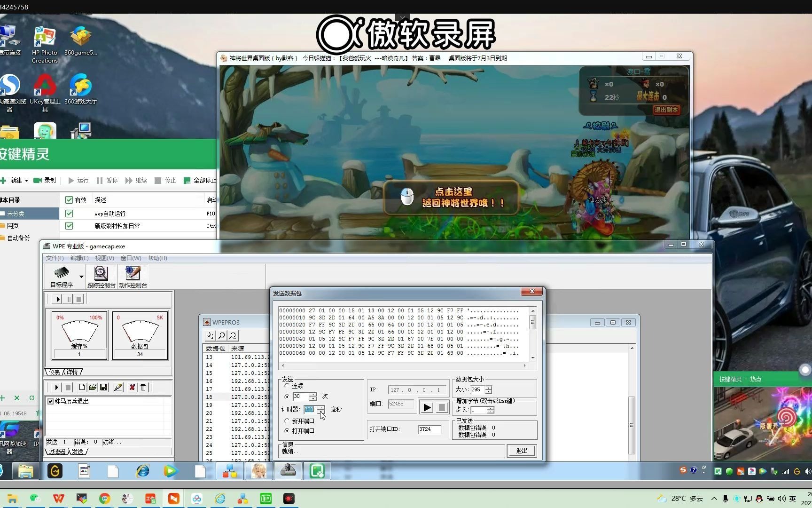Click the open folder icon in send toolbar
The height and width of the screenshot is (508, 812).
93,387
